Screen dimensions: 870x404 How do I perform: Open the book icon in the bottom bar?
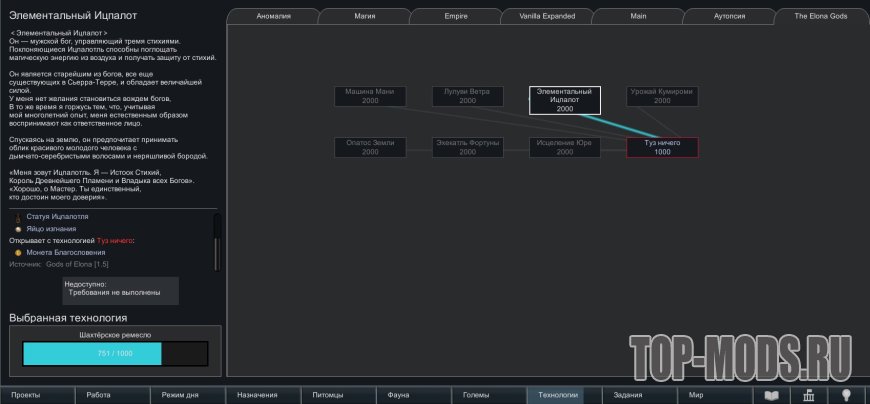tap(771, 395)
